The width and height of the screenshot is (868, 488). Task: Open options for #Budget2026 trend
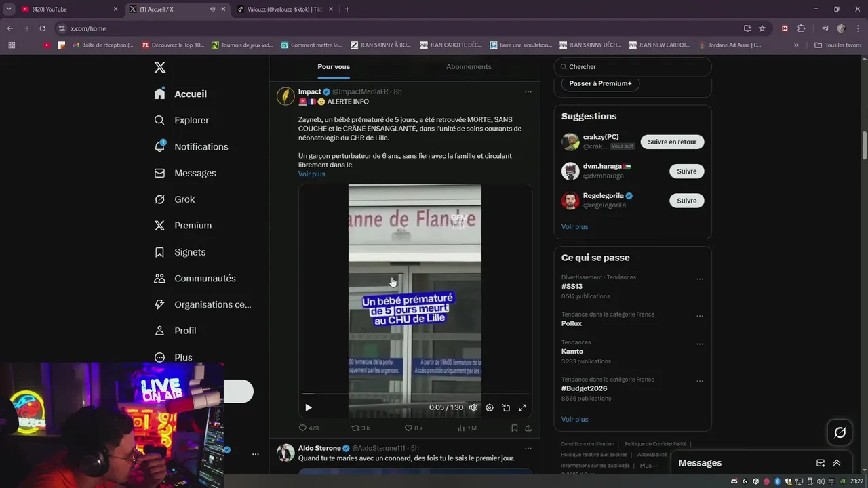700,381
